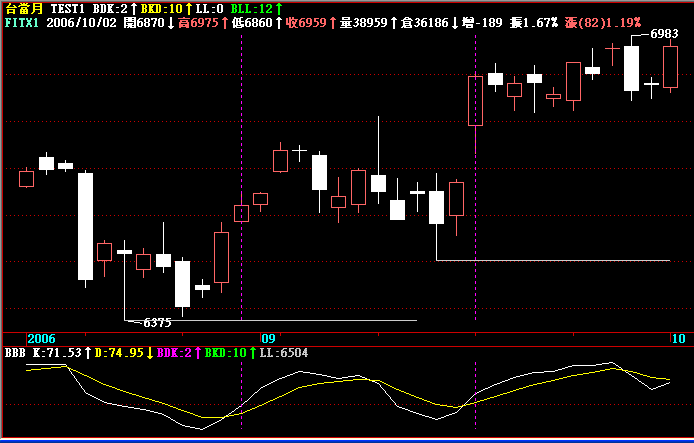Viewport: 694px width, 443px height.
Task: Click the FITX1 symbol label
Action: (x=22, y=21)
